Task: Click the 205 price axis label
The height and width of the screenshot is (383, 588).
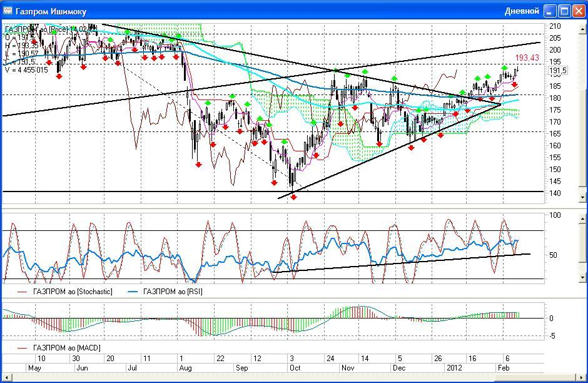Action: click(555, 38)
